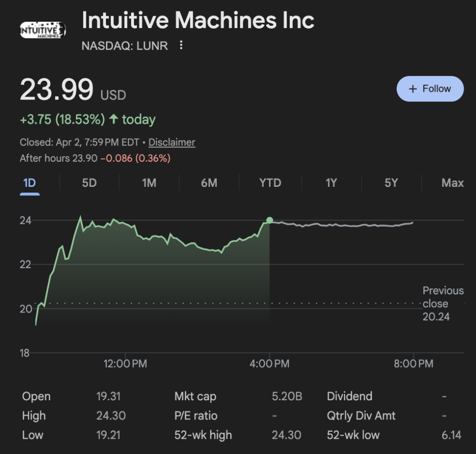The height and width of the screenshot is (454, 476).
Task: Open the three-dot more options menu
Action: point(181,45)
